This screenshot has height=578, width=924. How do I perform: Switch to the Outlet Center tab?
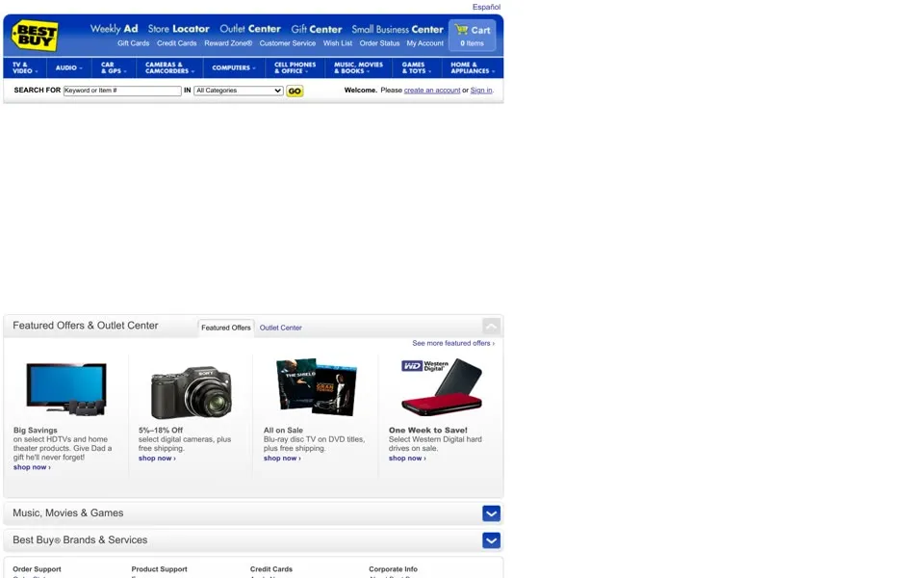point(280,328)
